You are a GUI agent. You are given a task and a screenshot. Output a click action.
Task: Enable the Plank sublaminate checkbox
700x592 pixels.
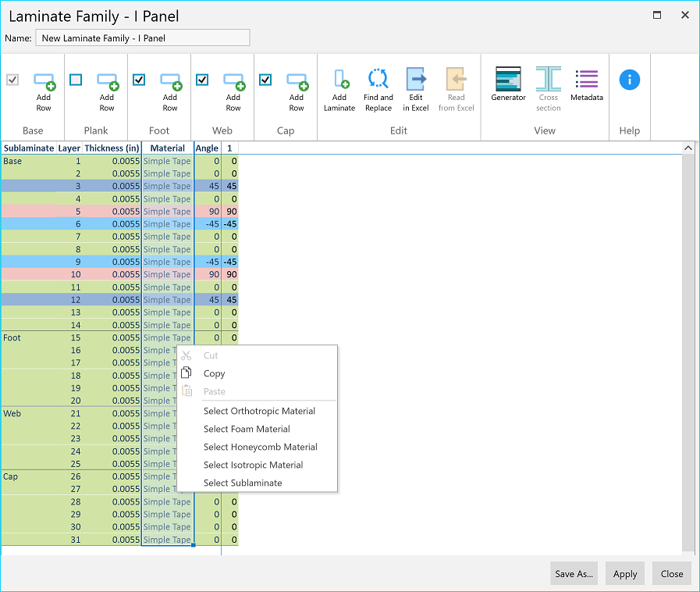click(76, 80)
